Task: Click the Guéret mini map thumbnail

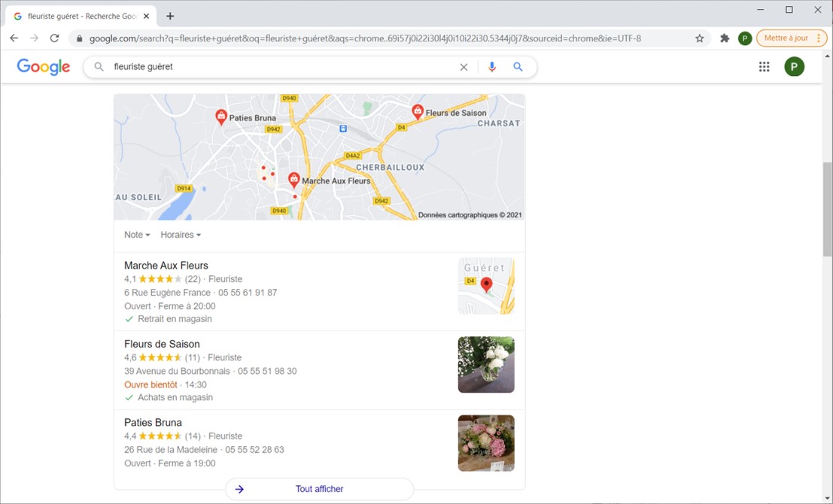Action: (x=486, y=286)
